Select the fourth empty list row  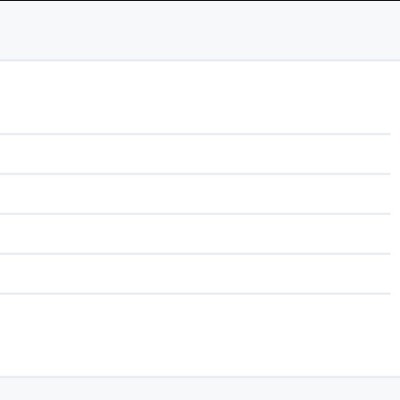point(195,234)
